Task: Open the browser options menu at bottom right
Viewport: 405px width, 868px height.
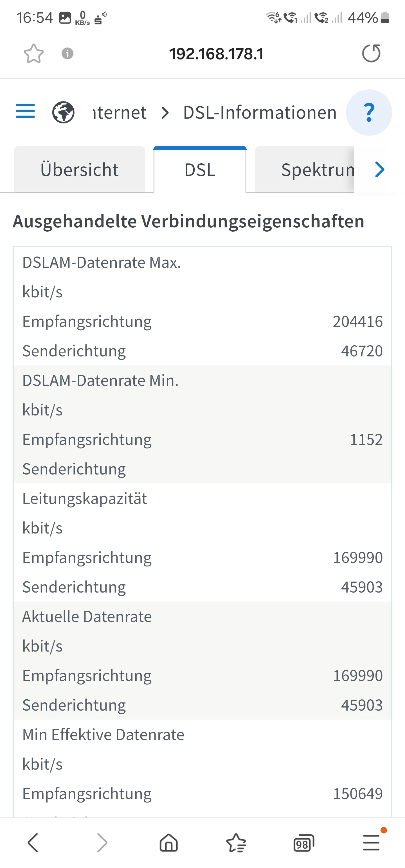Action: coord(371,843)
